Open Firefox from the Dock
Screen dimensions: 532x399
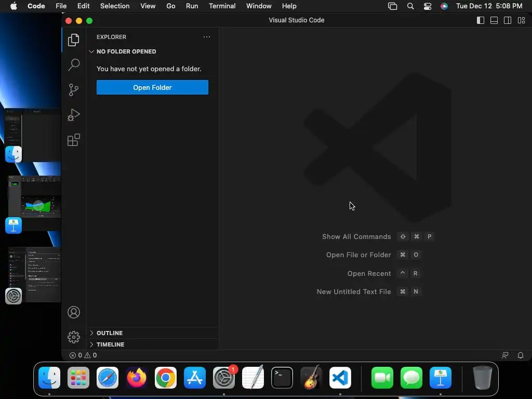click(x=137, y=378)
